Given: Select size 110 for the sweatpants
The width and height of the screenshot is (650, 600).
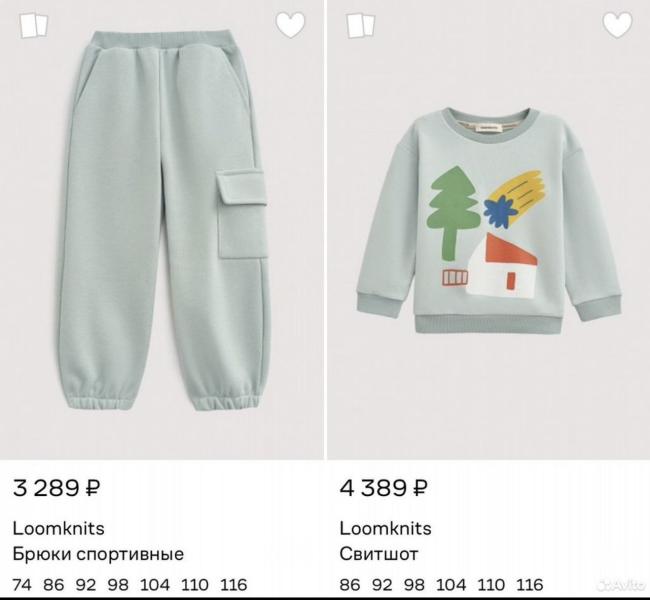Looking at the screenshot, I should click(x=193, y=585).
